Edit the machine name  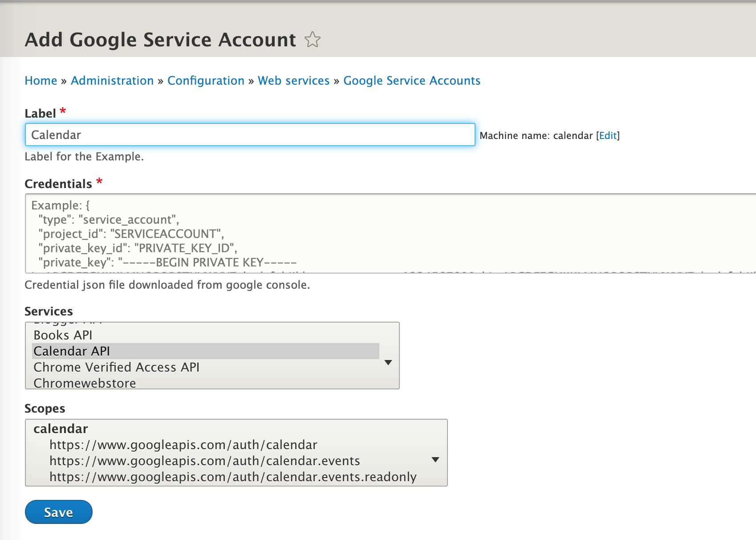click(608, 136)
